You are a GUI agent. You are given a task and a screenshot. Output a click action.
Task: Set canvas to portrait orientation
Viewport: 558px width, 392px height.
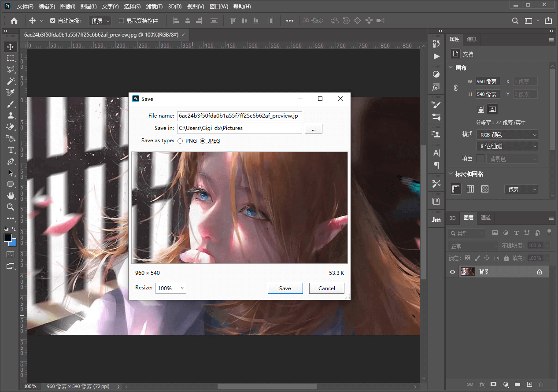(481, 109)
